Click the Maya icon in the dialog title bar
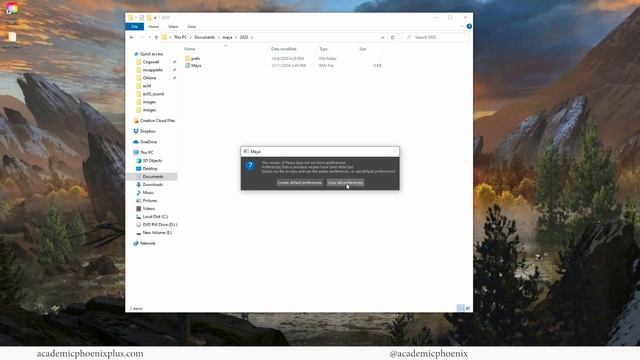This screenshot has height=360, width=640. (x=246, y=151)
